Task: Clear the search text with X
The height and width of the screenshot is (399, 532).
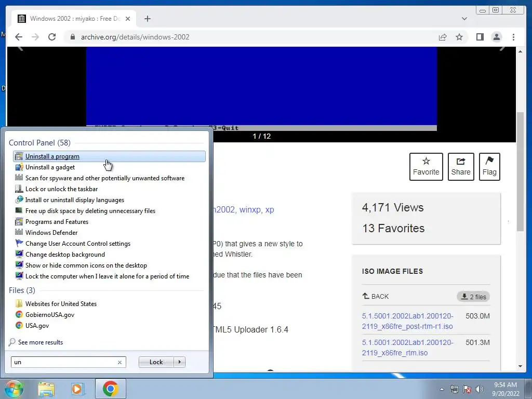Action: coord(119,362)
